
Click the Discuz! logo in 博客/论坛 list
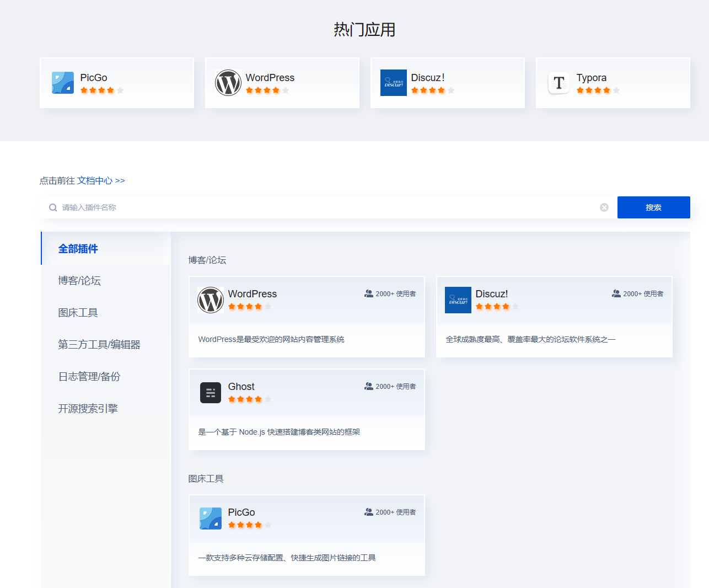pos(458,300)
